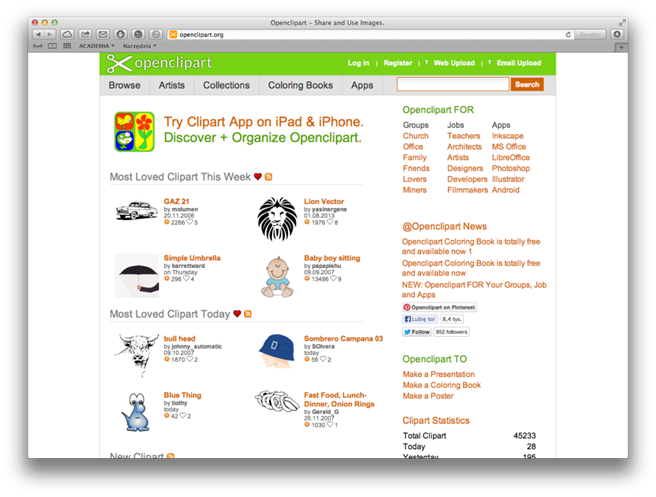656x497 pixels.
Task: Open iCloud Tabs cloud icon
Action: point(67,34)
